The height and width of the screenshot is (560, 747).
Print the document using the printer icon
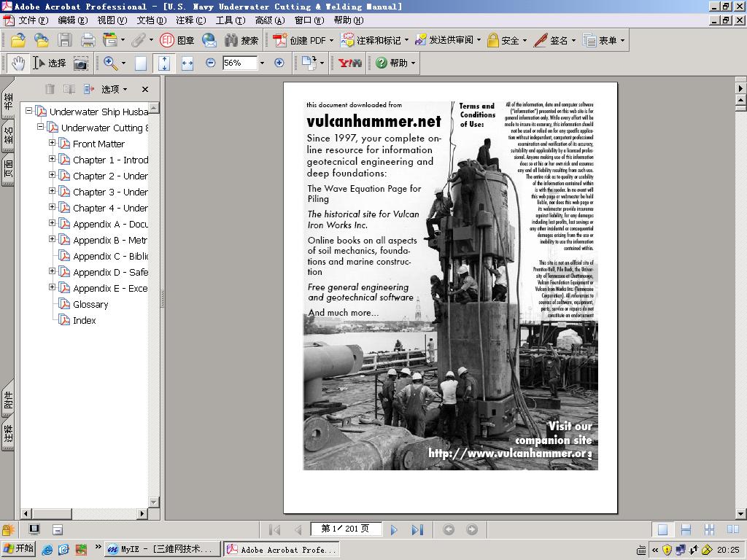[88, 41]
